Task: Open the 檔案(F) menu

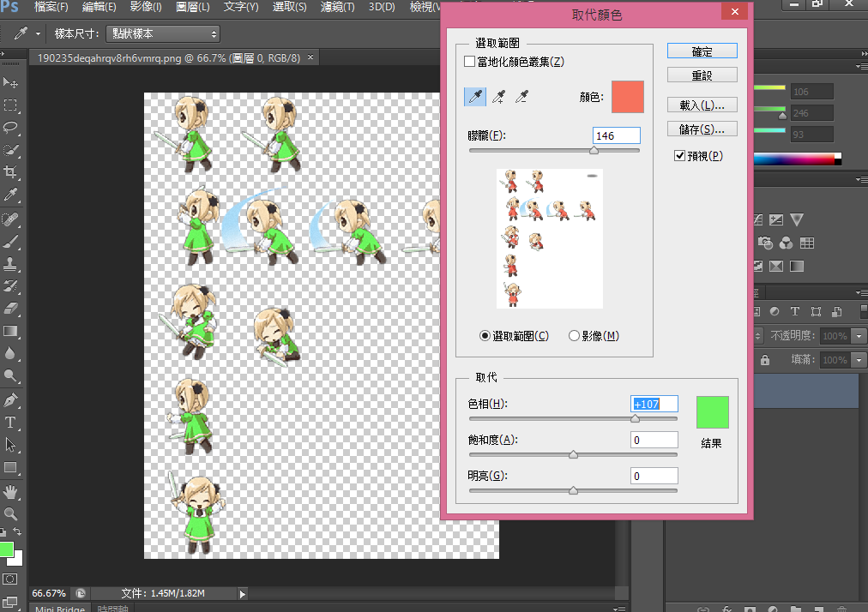Action: [x=51, y=7]
